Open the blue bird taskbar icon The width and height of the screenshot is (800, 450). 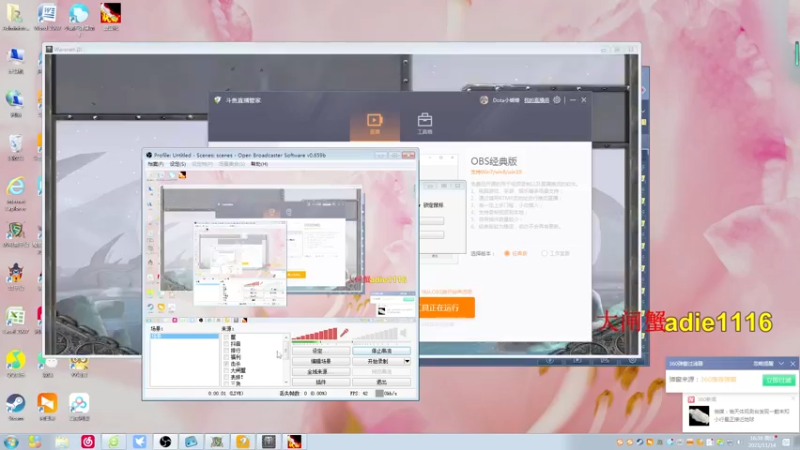[139, 442]
